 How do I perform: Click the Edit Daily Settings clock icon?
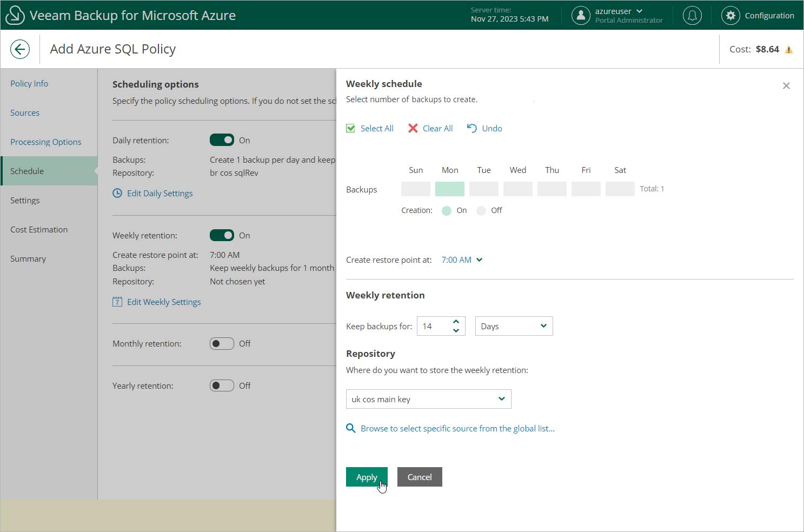(x=117, y=193)
